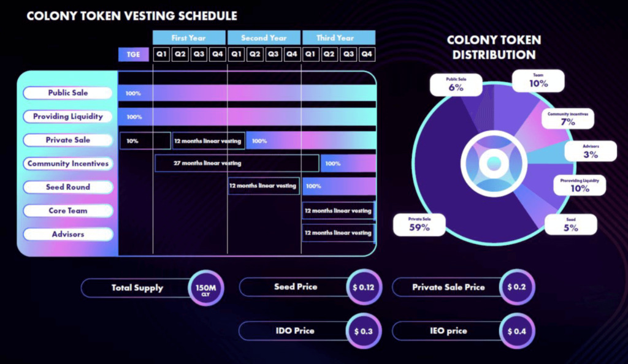Screen dimensions: 628x364
Task: Click the 150M CLY total supply circle
Action: (x=206, y=288)
